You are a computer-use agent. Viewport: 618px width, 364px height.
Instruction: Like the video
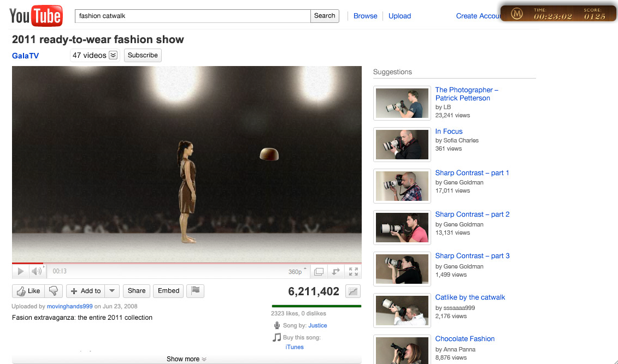(x=28, y=291)
